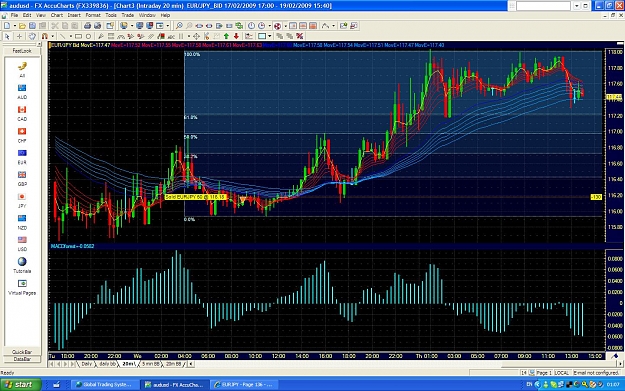Click the first clock icon in toolbar
Image resolution: width=625 pixels, height=391 pixels.
[x=252, y=26]
